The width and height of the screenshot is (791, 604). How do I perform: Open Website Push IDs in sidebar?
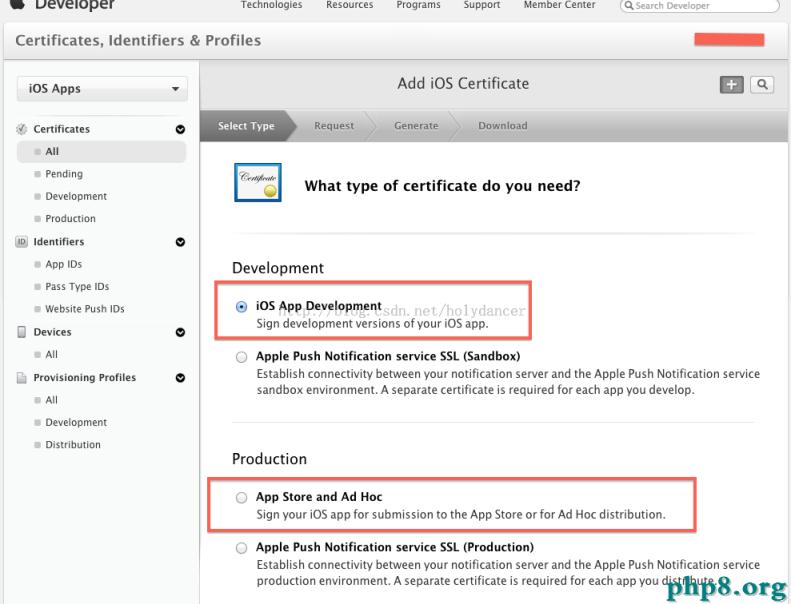tap(85, 309)
